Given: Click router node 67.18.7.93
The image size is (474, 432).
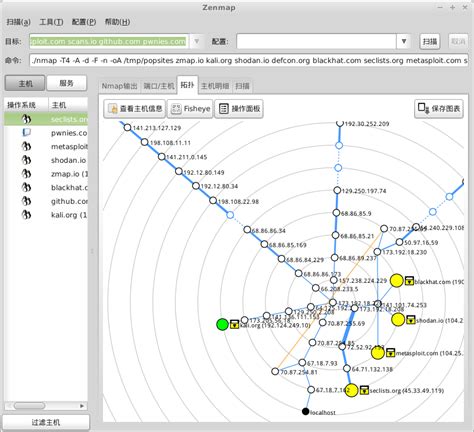Looking at the screenshot, I should coord(302,362).
